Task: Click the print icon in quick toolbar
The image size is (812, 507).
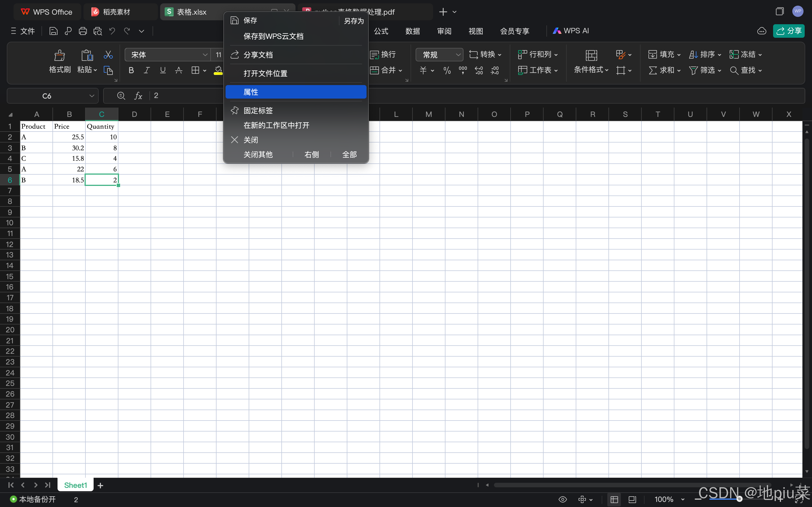Action: pos(83,31)
